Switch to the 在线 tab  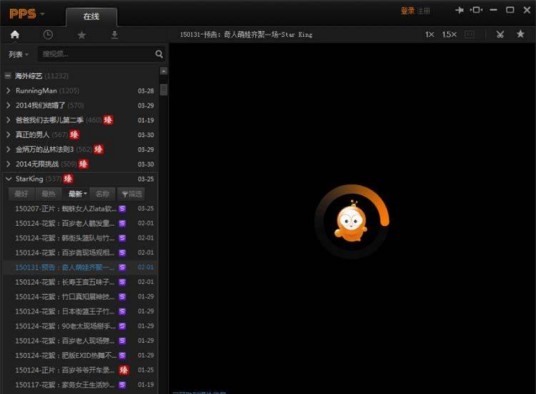[91, 16]
